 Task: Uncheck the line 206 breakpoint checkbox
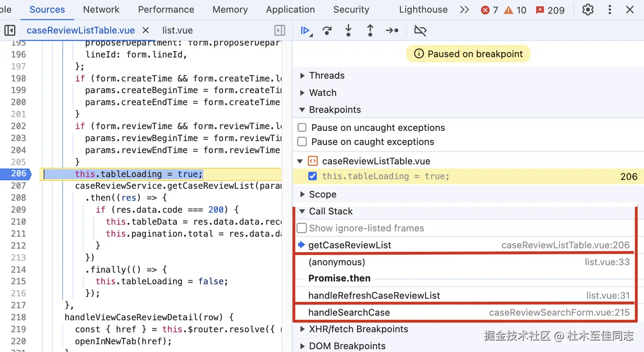[x=313, y=176]
